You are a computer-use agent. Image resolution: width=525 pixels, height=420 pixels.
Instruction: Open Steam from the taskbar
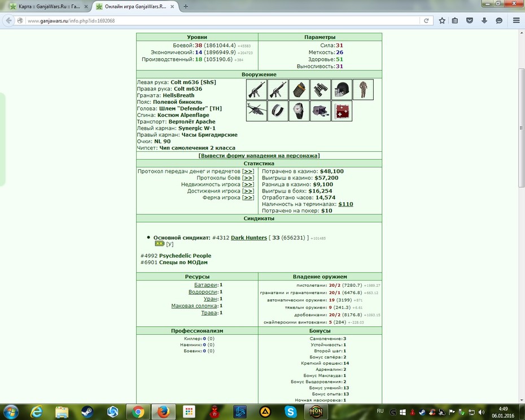tap(88, 412)
